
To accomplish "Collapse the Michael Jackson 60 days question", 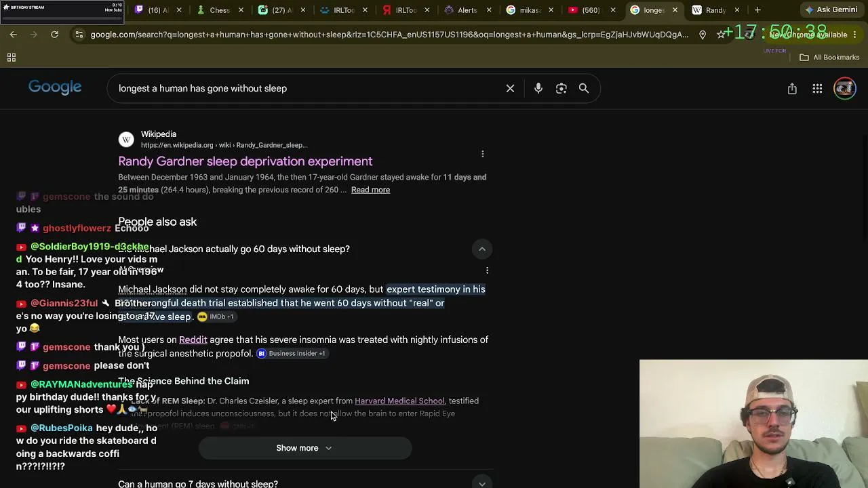I will pyautogui.click(x=482, y=249).
